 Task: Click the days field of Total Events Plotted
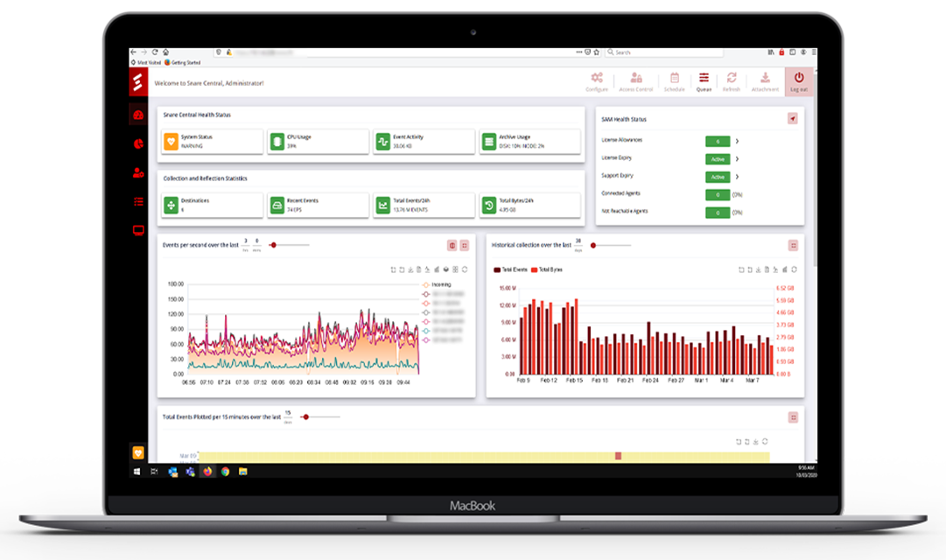coord(288,414)
